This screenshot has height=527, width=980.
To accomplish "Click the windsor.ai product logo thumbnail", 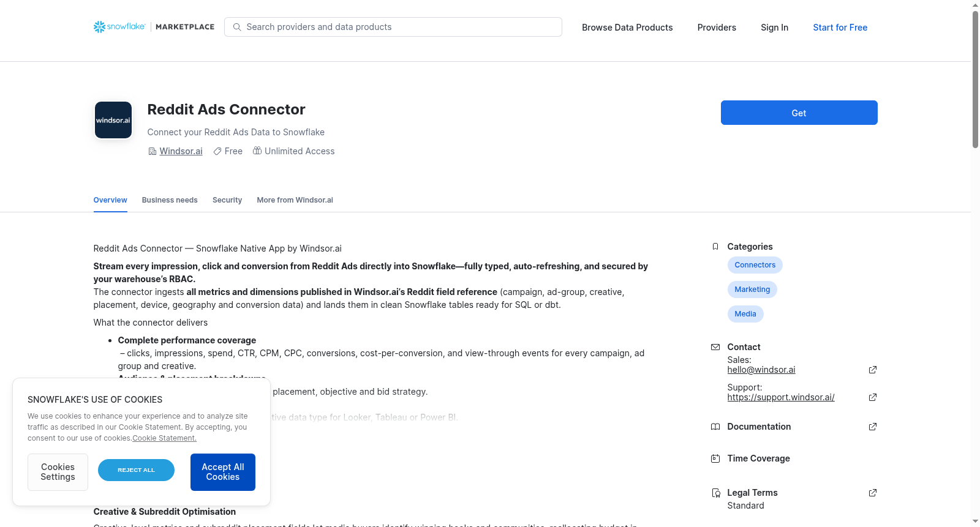I will (x=113, y=120).
